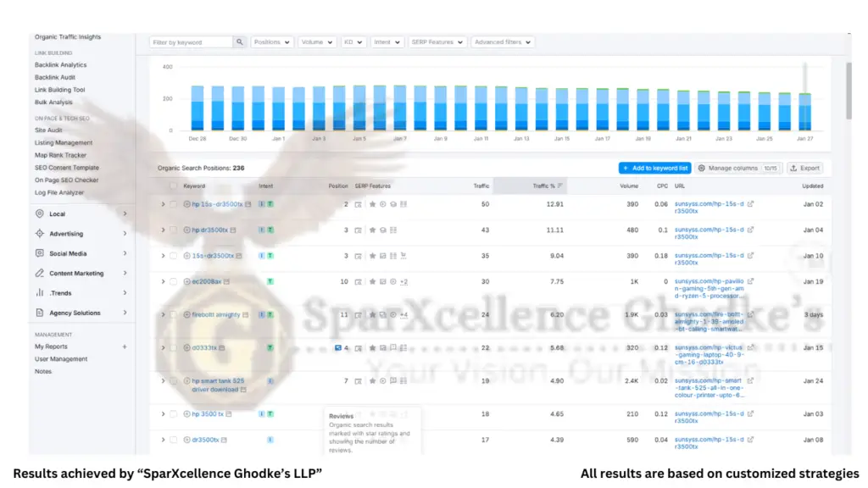Add a report with the My Reports plus icon
Screen dimensions: 868x488
tap(125, 347)
